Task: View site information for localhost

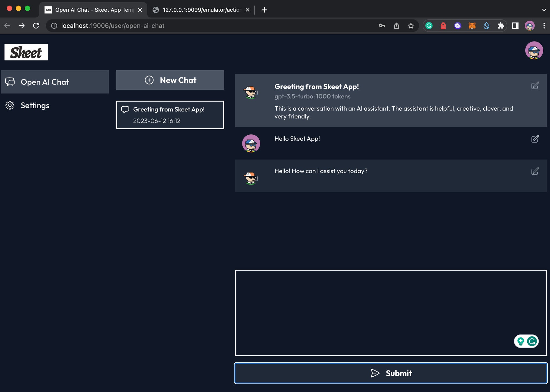Action: 54,26
